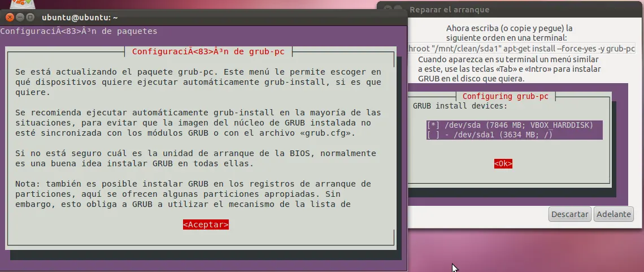Click the /dev/sda checkbox in example image
This screenshot has height=272, width=644.
(433, 125)
